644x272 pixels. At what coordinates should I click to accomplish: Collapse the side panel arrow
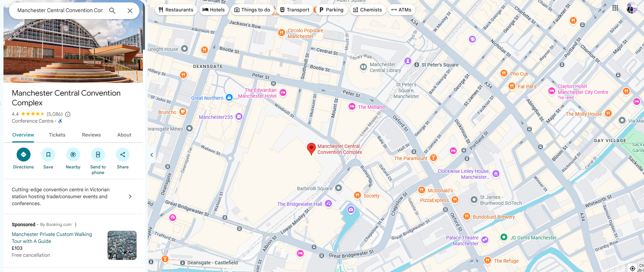152,155
